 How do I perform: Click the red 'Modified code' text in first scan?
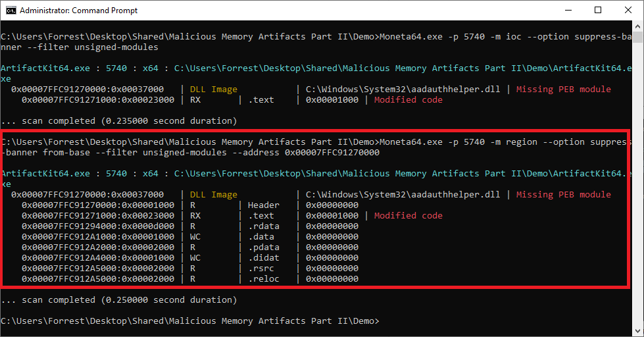(x=409, y=100)
